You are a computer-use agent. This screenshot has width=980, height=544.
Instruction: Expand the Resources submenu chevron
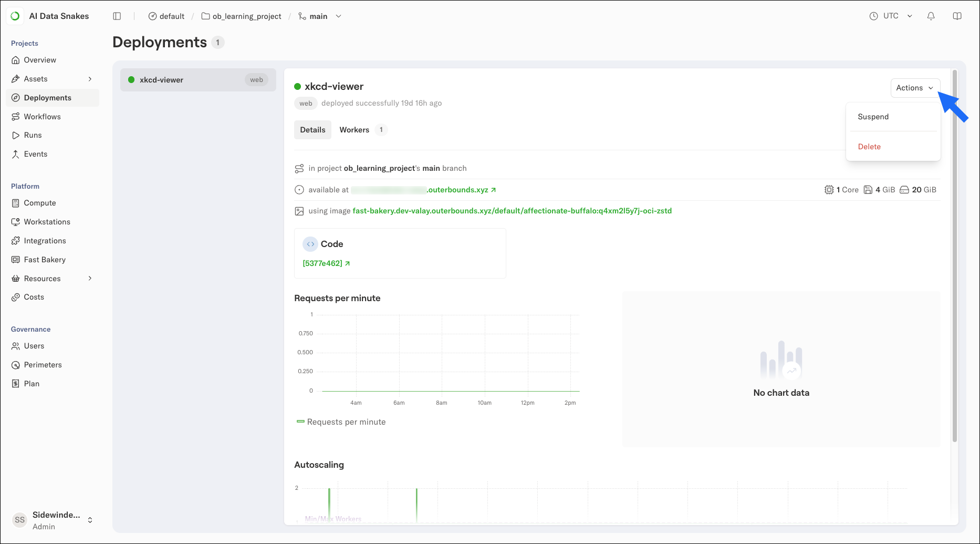click(x=90, y=279)
